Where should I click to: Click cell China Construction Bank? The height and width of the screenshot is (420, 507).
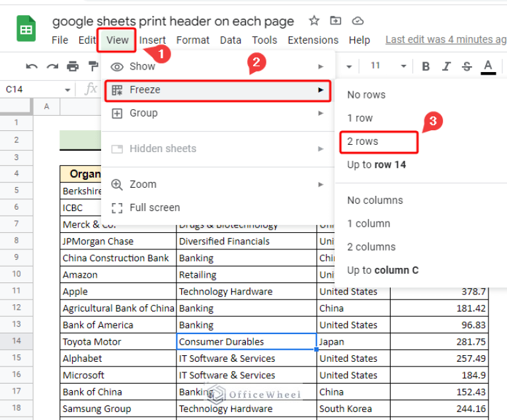[118, 258]
